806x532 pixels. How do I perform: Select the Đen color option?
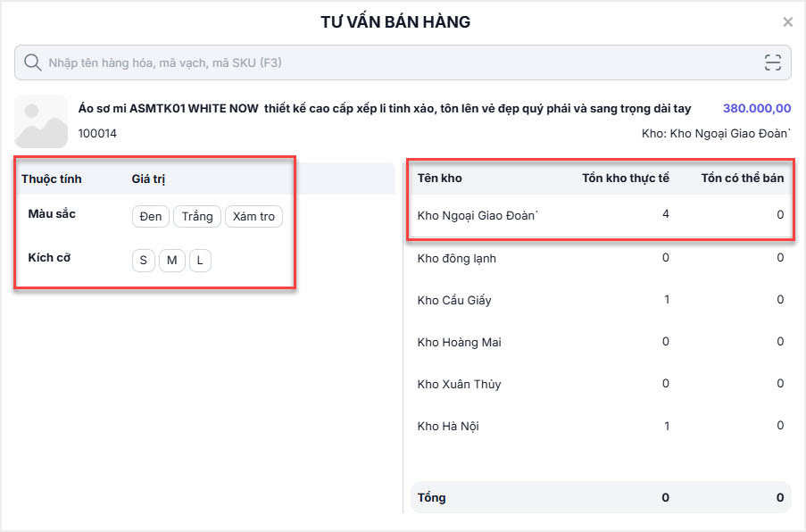click(151, 217)
